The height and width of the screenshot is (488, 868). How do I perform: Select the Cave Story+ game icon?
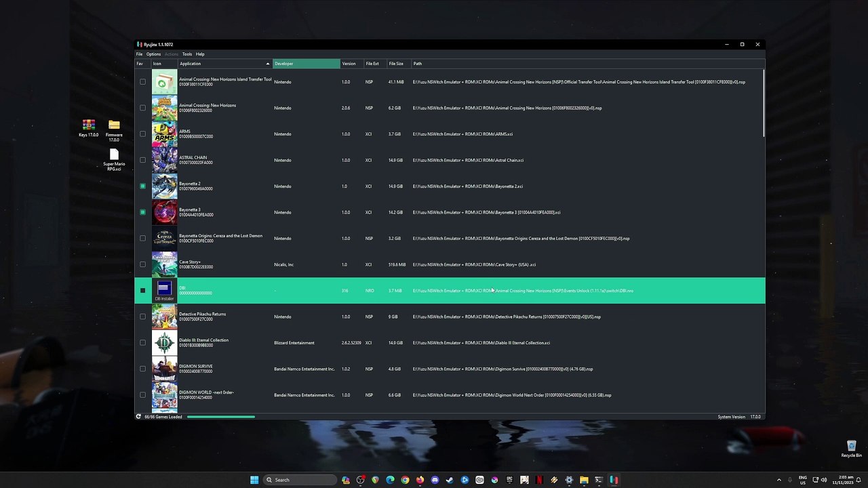[164, 264]
